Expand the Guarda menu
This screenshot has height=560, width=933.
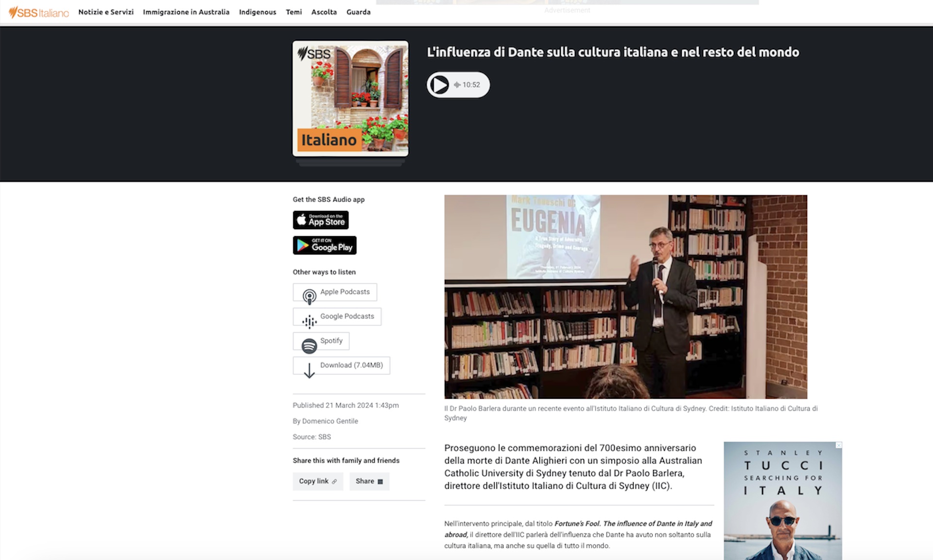359,12
